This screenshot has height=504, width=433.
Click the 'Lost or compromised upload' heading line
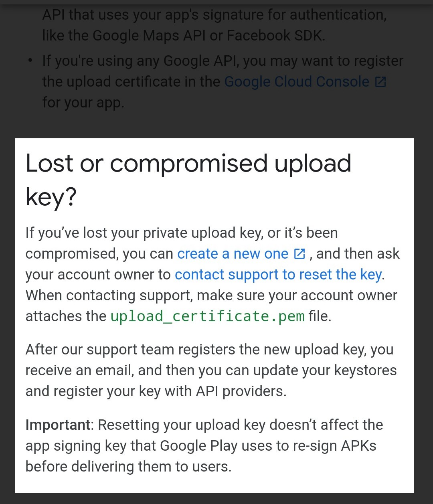(188, 163)
